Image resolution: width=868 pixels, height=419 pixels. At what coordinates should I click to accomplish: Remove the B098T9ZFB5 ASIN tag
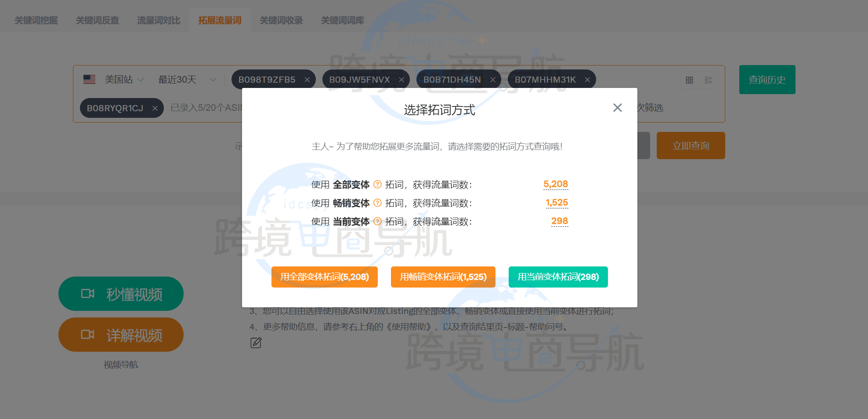click(x=308, y=79)
